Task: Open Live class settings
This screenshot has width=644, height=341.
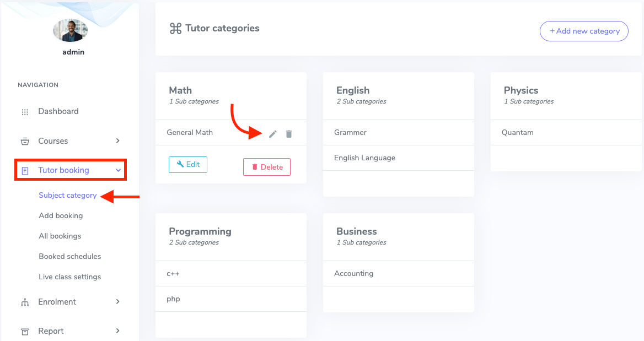Action: click(69, 277)
